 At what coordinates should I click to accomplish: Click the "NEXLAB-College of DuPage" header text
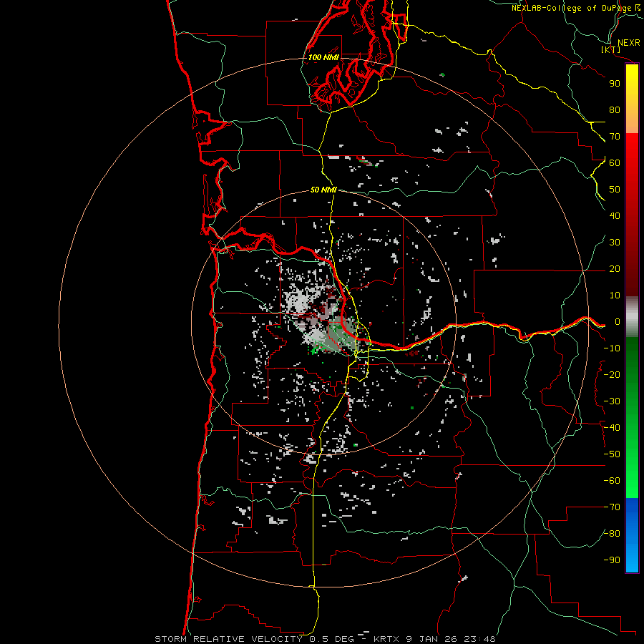572,8
